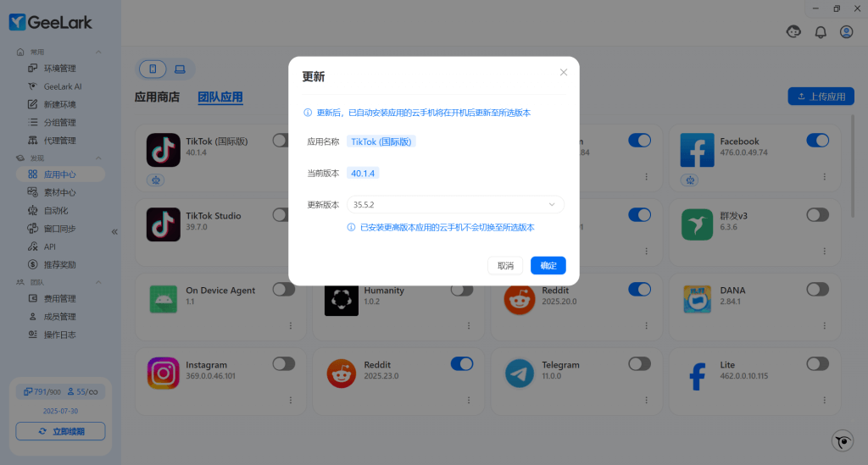Switch to the desktop browser view icon
This screenshot has height=465, width=868.
point(180,69)
